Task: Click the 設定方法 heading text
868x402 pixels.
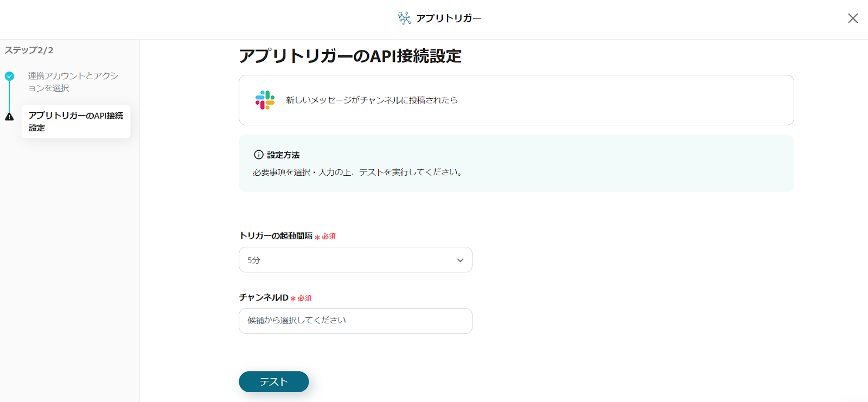Action: 283,155
